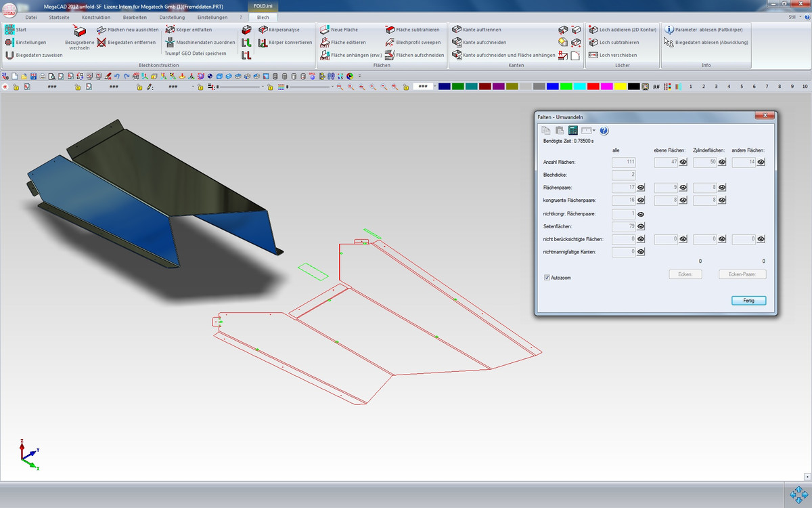
Task: Click the Blechdicke value field
Action: coord(623,175)
